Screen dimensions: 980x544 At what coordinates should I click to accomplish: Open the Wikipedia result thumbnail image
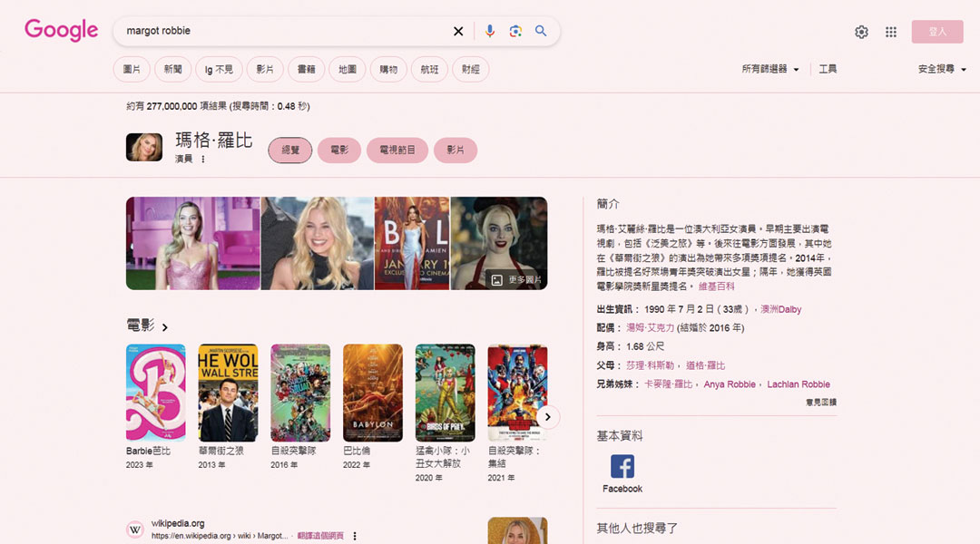[x=517, y=530]
